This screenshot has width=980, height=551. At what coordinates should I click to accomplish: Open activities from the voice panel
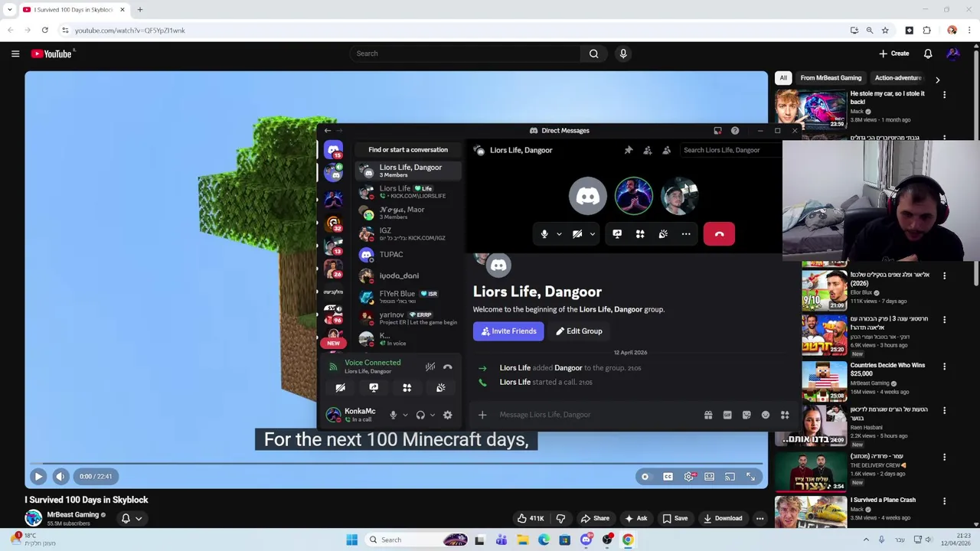[x=407, y=388]
